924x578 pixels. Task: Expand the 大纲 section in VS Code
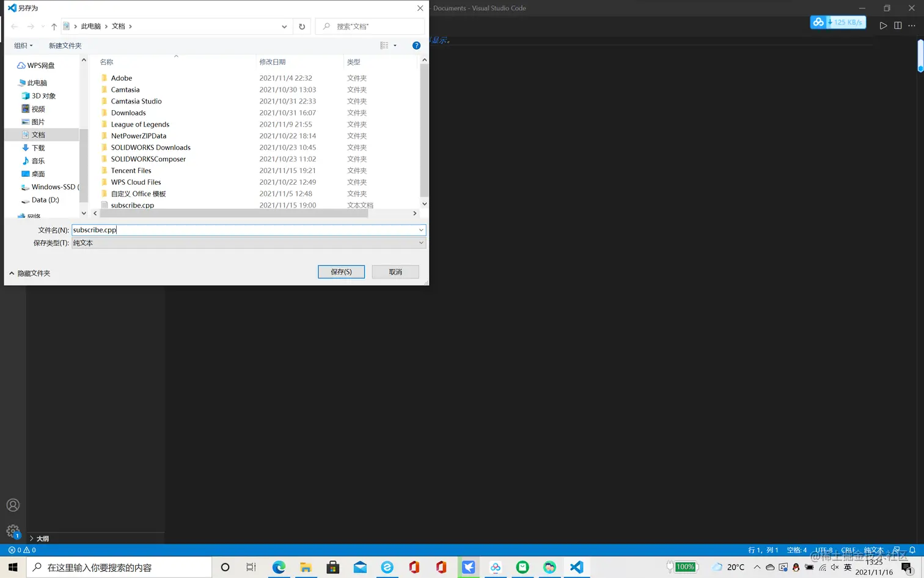[x=38, y=538]
